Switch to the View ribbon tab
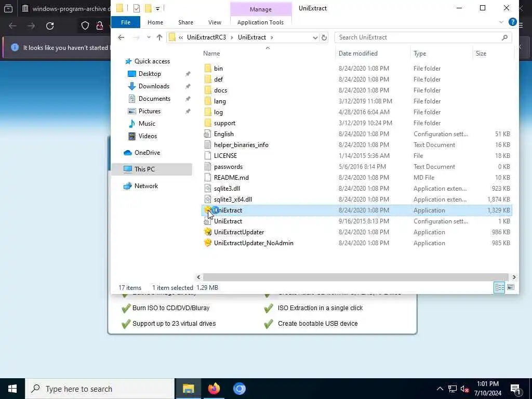This screenshot has height=399, width=532. [x=215, y=22]
